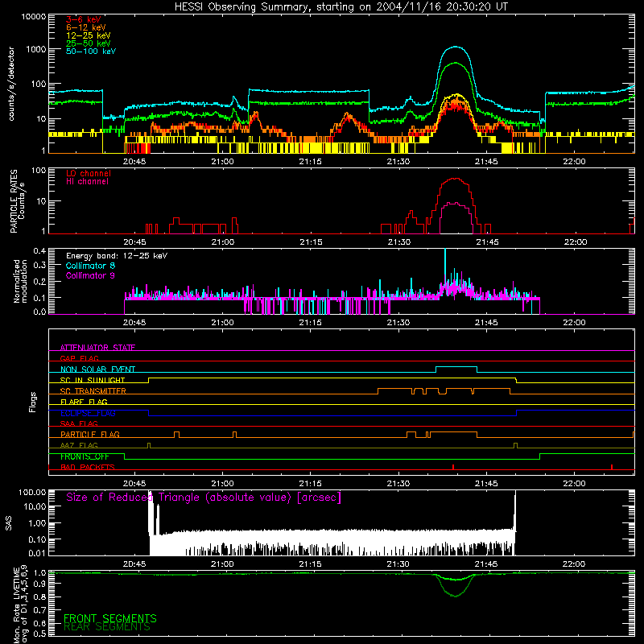Click the Energy band: 12-25 keV text

click(x=117, y=256)
